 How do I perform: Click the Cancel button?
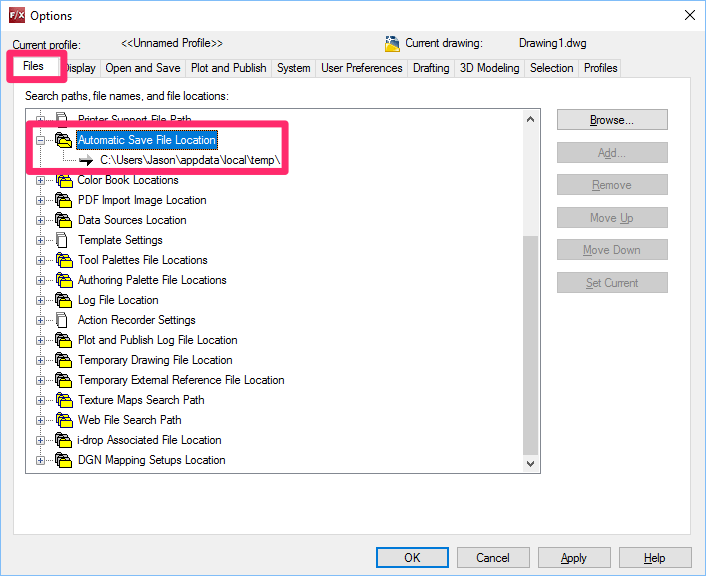493,558
